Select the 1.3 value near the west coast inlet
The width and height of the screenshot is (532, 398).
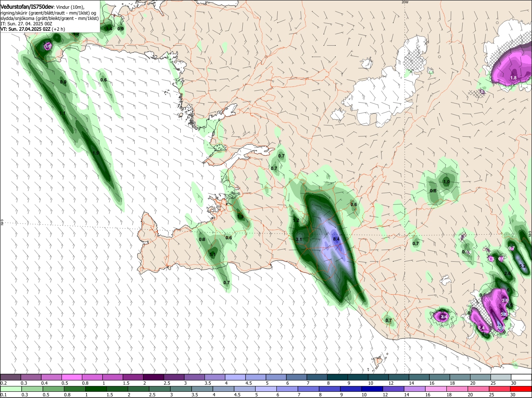click(x=240, y=216)
